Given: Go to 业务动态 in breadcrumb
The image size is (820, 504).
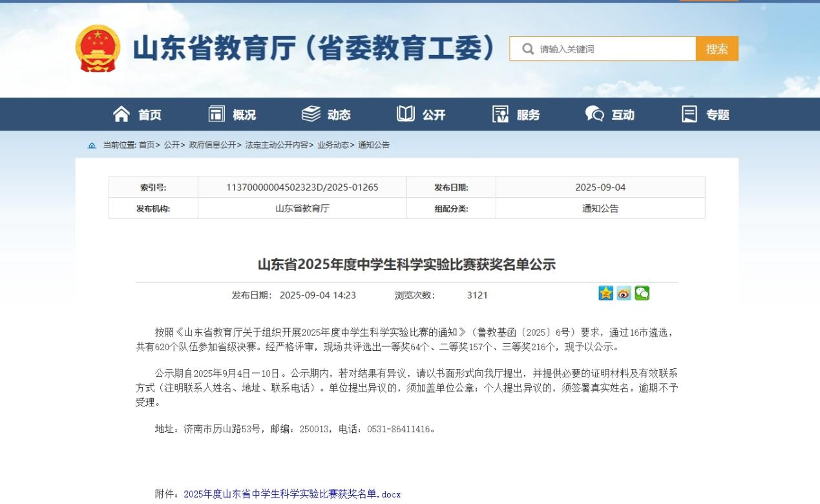Looking at the screenshot, I should click(333, 145).
